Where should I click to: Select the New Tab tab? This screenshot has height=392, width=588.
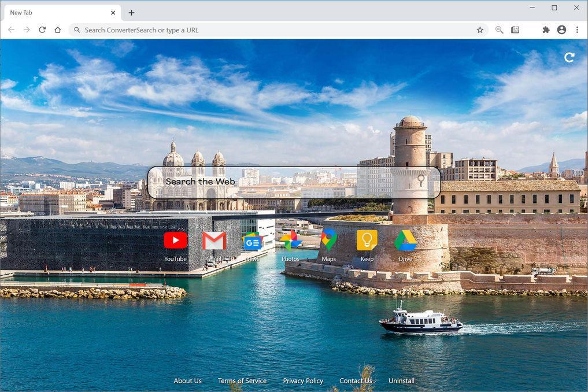pos(62,13)
